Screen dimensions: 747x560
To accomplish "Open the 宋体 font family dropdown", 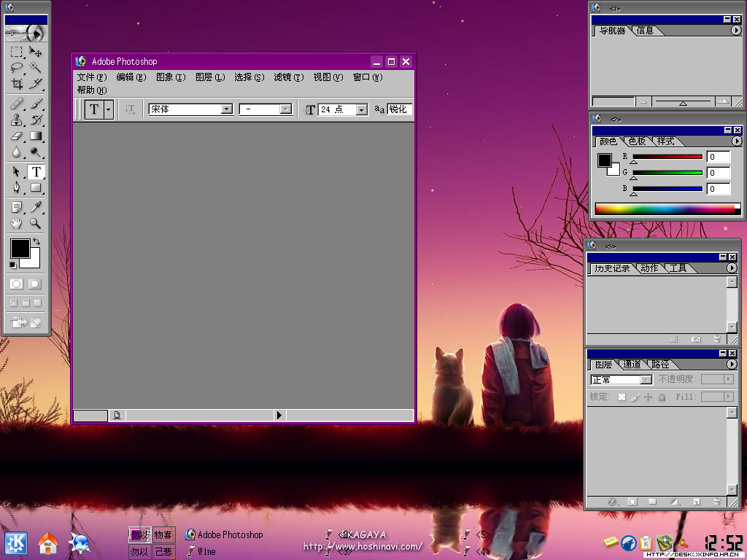I will (x=227, y=109).
